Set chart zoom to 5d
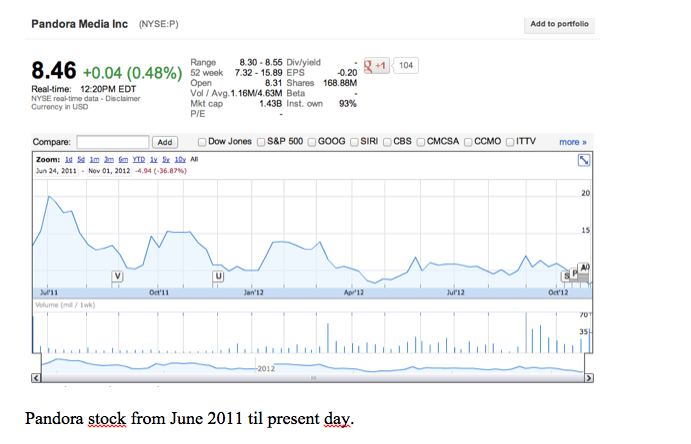Screen dimensions: 691x444 81,159
